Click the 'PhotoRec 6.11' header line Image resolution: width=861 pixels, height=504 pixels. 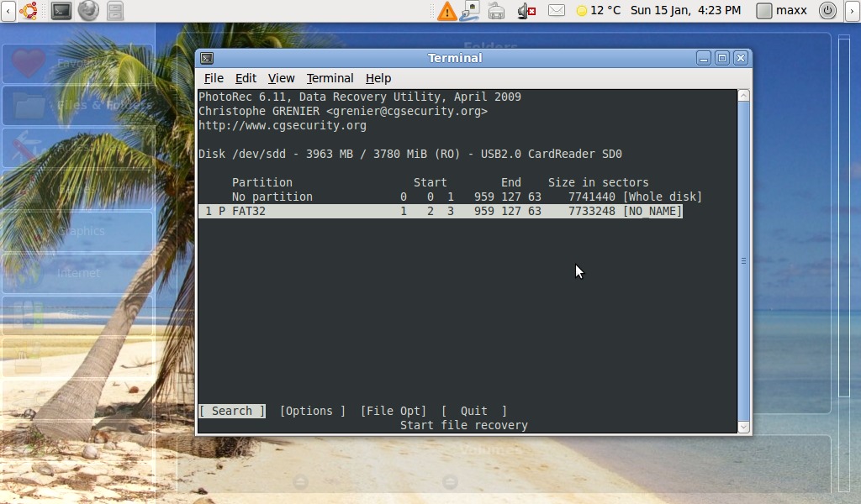(360, 97)
